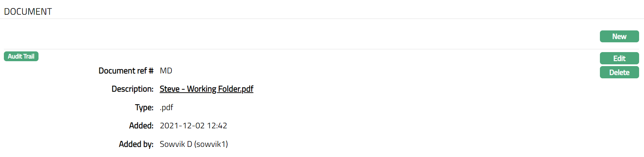This screenshot has height=157, width=644.
Task: Open Steve - Working Folder.pdf link
Action: 206,89
